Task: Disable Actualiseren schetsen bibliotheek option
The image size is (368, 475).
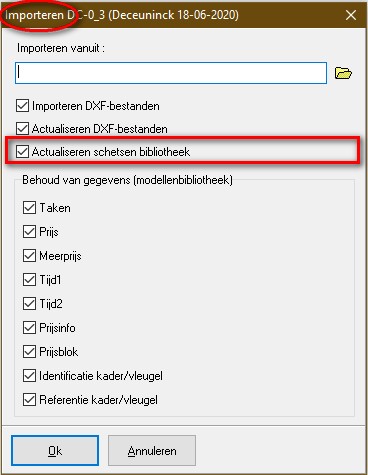Action: [22, 152]
